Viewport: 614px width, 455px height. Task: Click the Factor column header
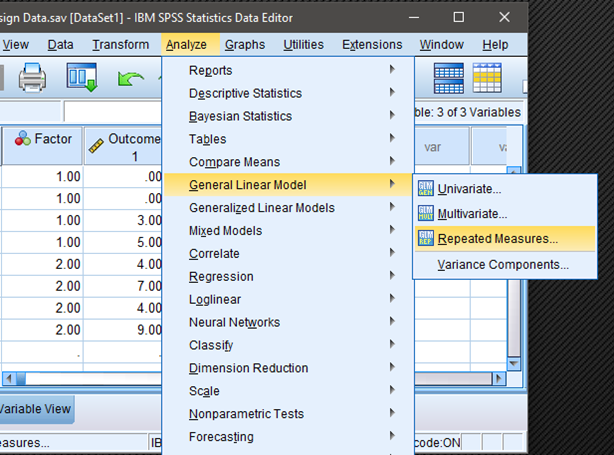pyautogui.click(x=42, y=145)
